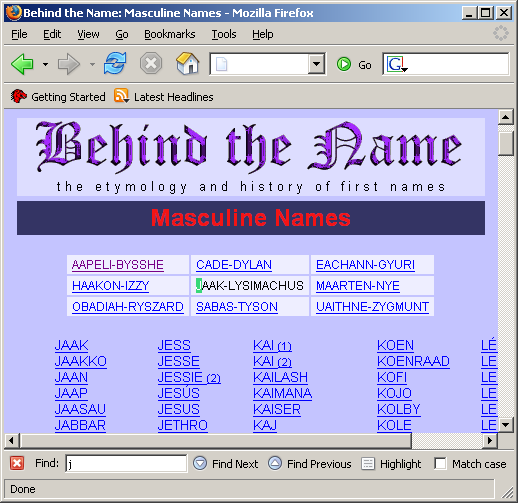This screenshot has width=518, height=503.
Task: Open the KOLBY name link
Action: click(399, 409)
